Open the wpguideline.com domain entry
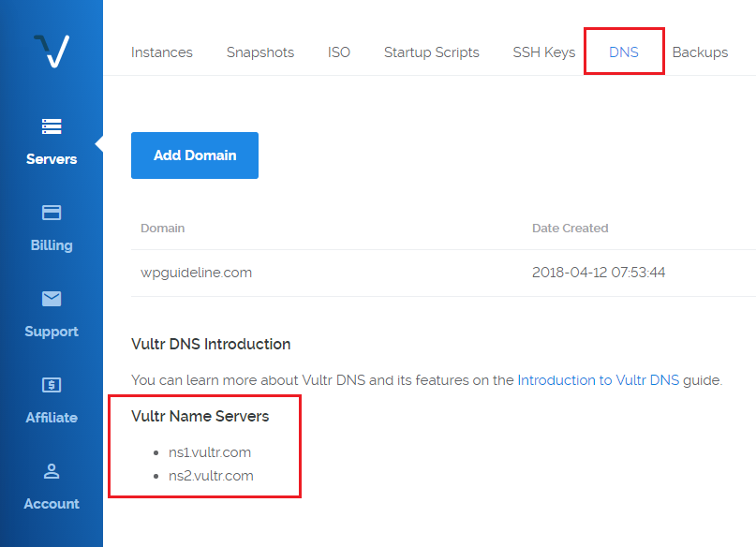The width and height of the screenshot is (756, 547). [196, 273]
